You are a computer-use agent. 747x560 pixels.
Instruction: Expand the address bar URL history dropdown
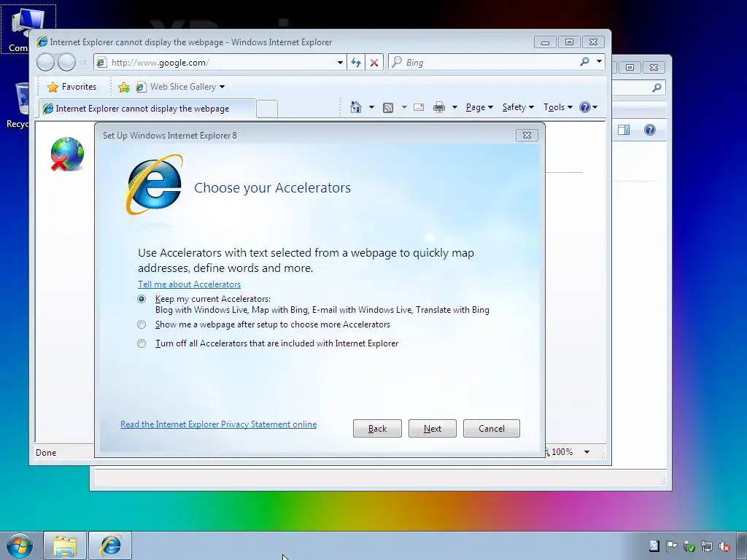click(340, 63)
